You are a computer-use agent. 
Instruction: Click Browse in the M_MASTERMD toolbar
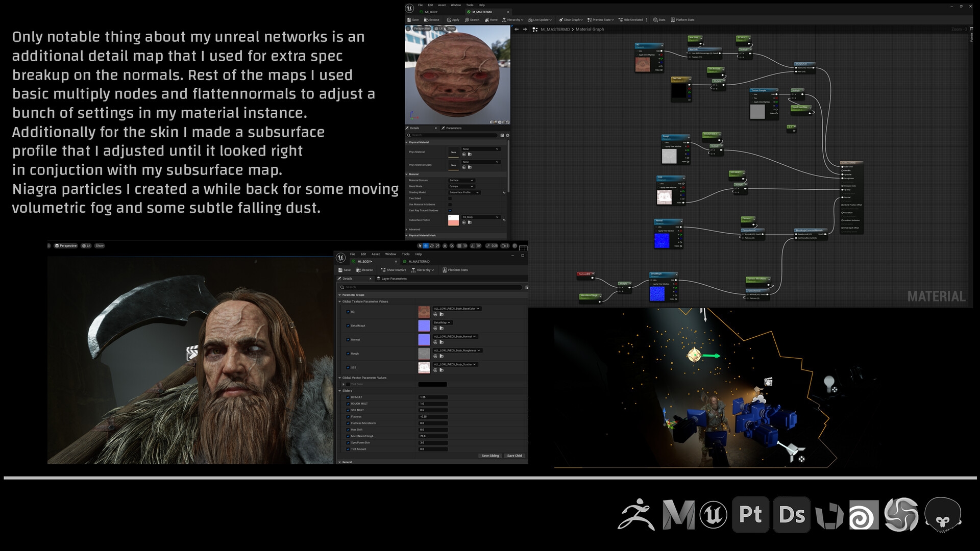[x=432, y=20]
